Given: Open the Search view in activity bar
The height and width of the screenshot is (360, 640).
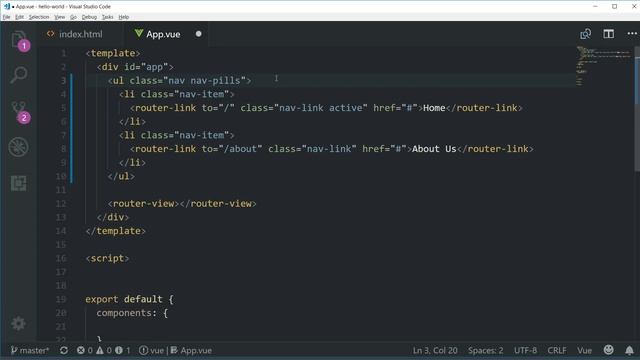Looking at the screenshot, I should [19, 75].
